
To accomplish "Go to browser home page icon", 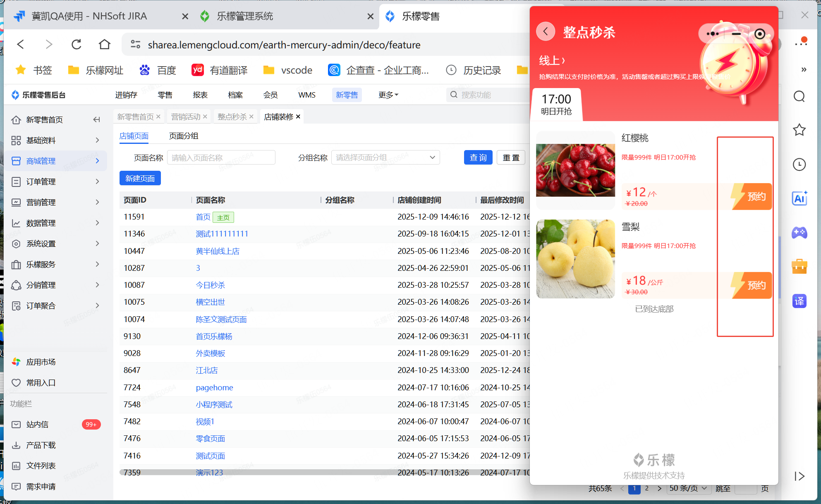I will point(105,45).
